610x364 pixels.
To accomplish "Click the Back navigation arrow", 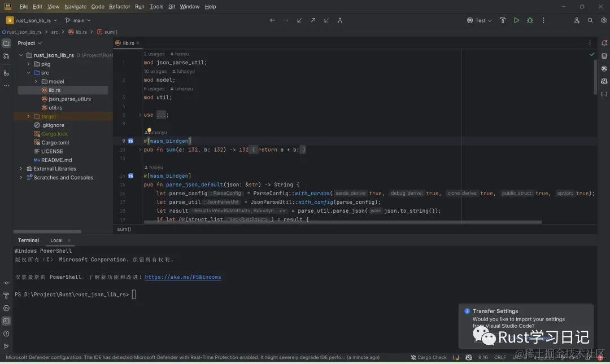I will coord(272,20).
